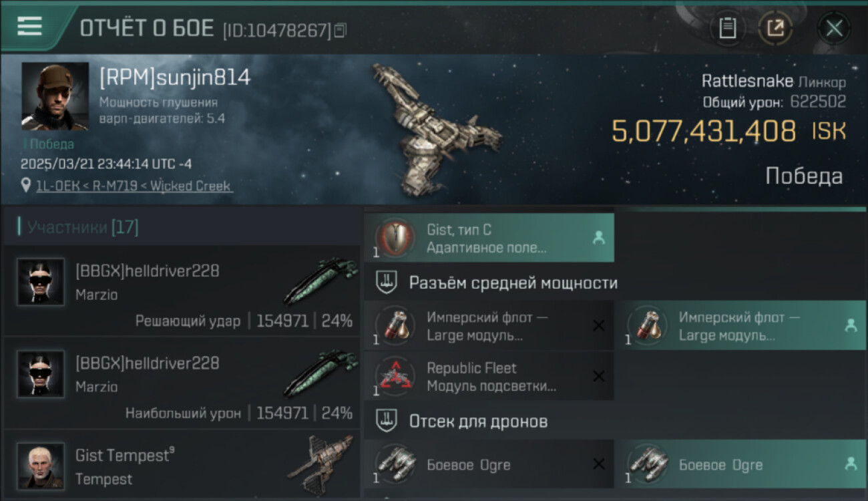Click the medium power slot header icon
Image resolution: width=868 pixels, height=501 pixels.
point(387,283)
